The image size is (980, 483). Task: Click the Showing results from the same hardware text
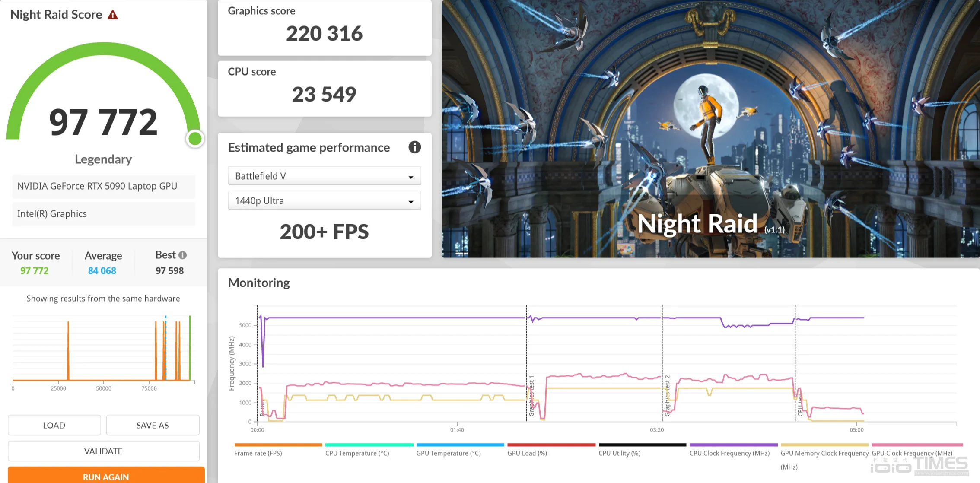pyautogui.click(x=103, y=299)
